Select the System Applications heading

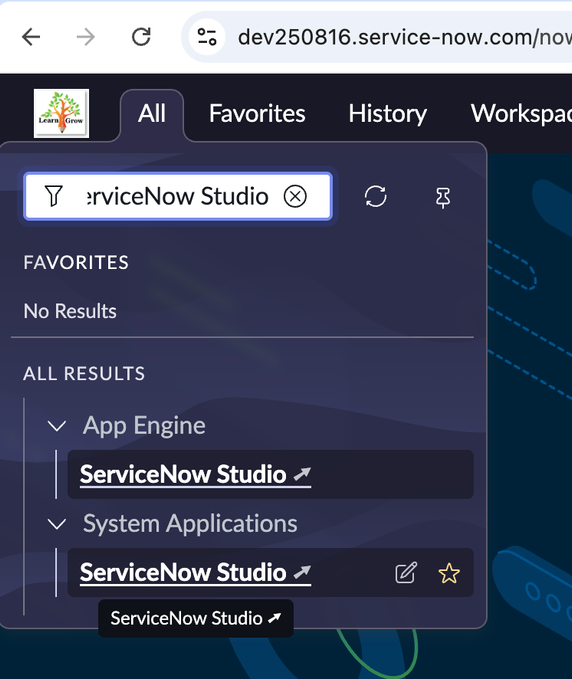[190, 524]
